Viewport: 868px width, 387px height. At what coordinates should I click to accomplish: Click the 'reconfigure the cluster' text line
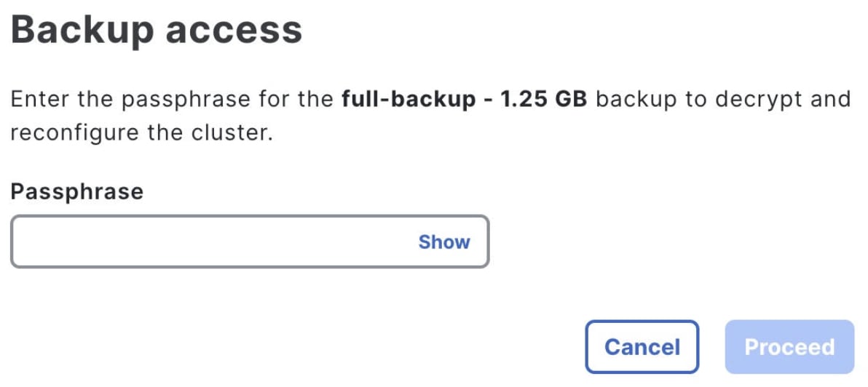tap(141, 135)
